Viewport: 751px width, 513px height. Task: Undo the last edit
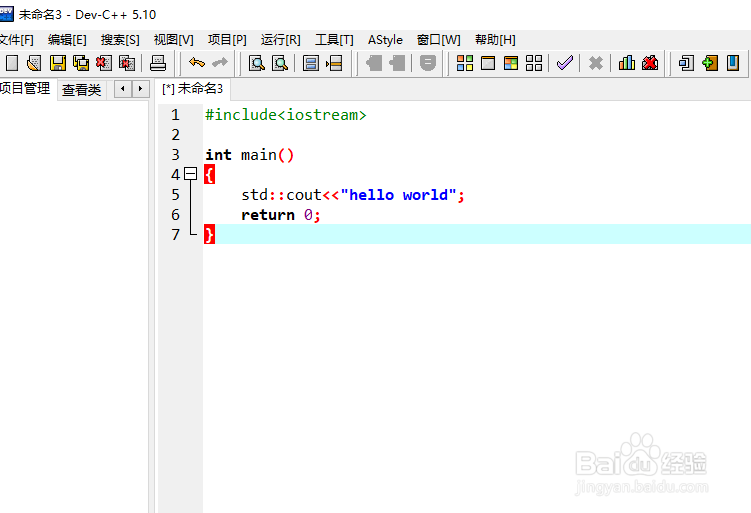pyautogui.click(x=197, y=63)
